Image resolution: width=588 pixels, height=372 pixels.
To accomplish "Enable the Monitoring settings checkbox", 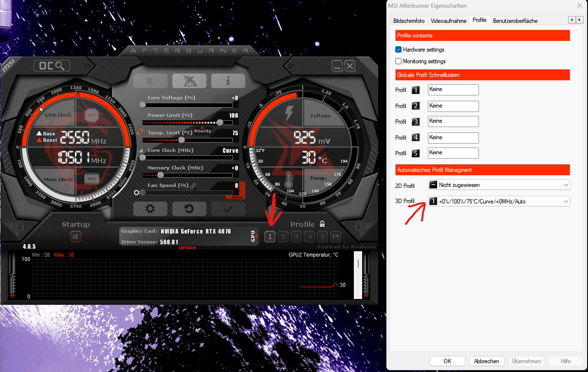I will [x=399, y=61].
